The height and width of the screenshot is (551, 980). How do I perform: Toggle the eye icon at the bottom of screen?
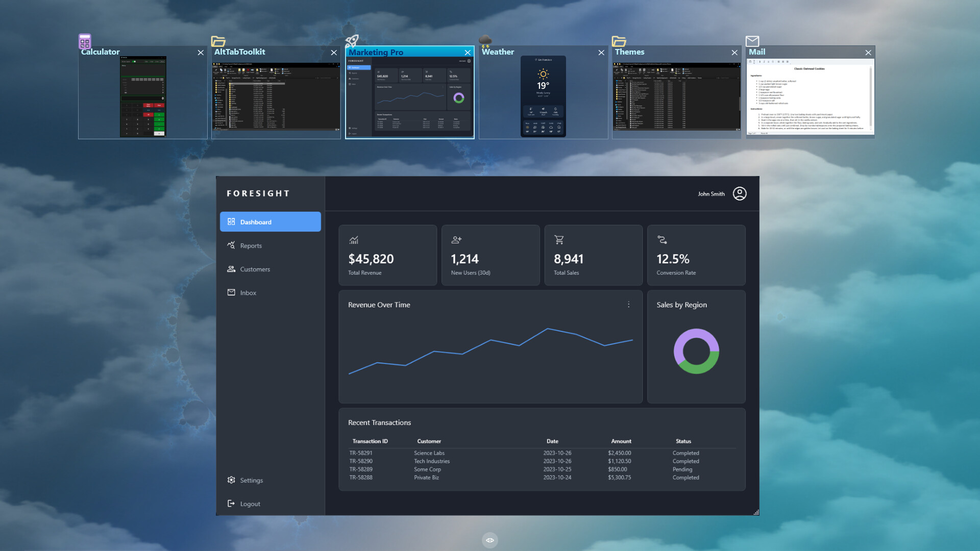(490, 540)
